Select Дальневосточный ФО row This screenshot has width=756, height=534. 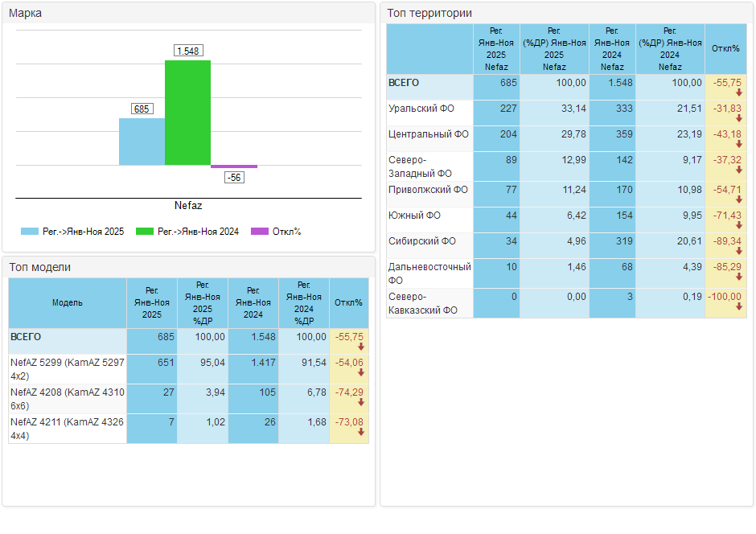(x=566, y=273)
